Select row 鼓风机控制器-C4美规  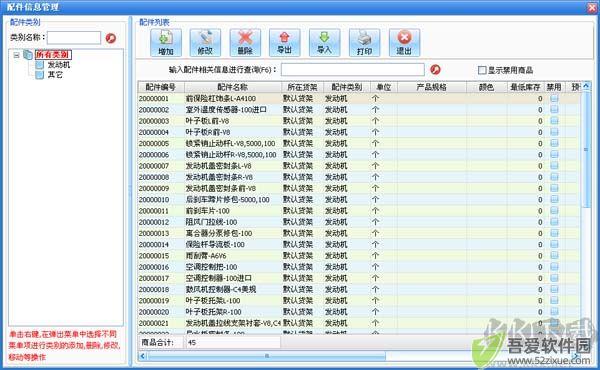pos(359,289)
